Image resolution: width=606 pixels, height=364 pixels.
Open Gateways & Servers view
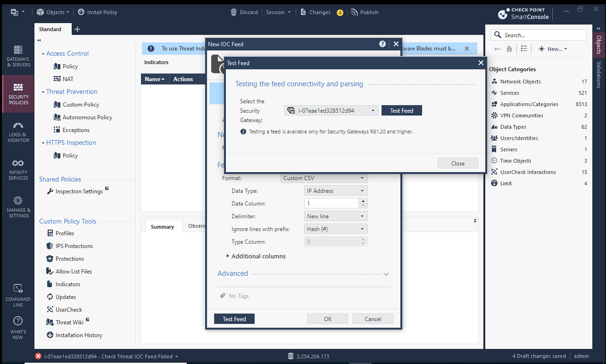tap(18, 56)
